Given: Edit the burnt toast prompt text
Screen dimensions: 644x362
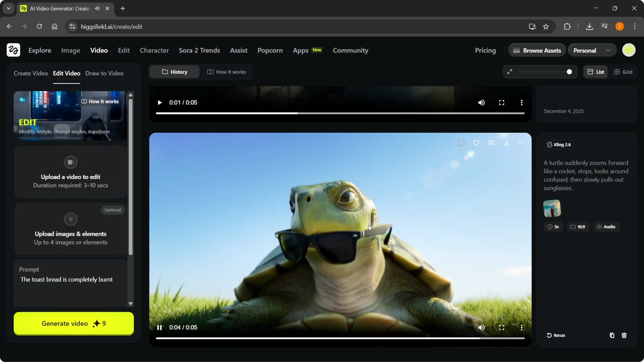Looking at the screenshot, I should (66, 279).
